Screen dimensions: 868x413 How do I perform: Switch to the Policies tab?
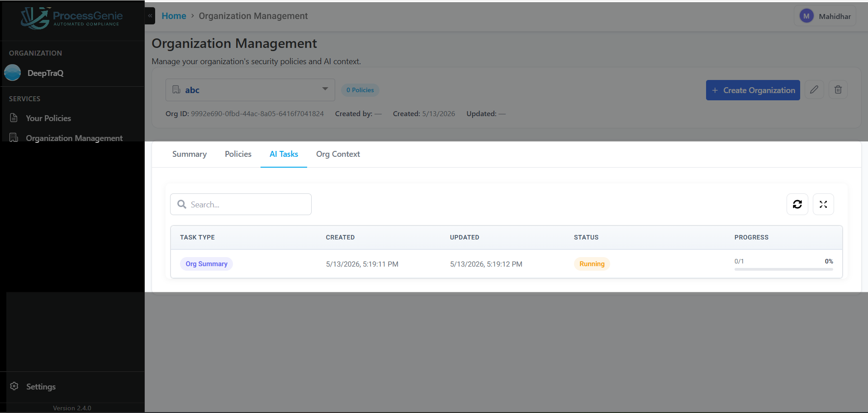238,154
